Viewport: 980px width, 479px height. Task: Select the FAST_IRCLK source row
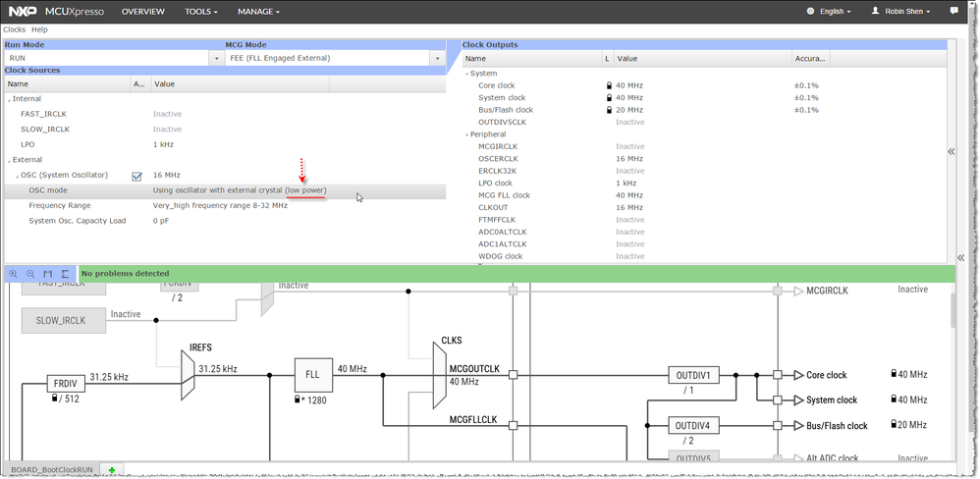pos(225,114)
